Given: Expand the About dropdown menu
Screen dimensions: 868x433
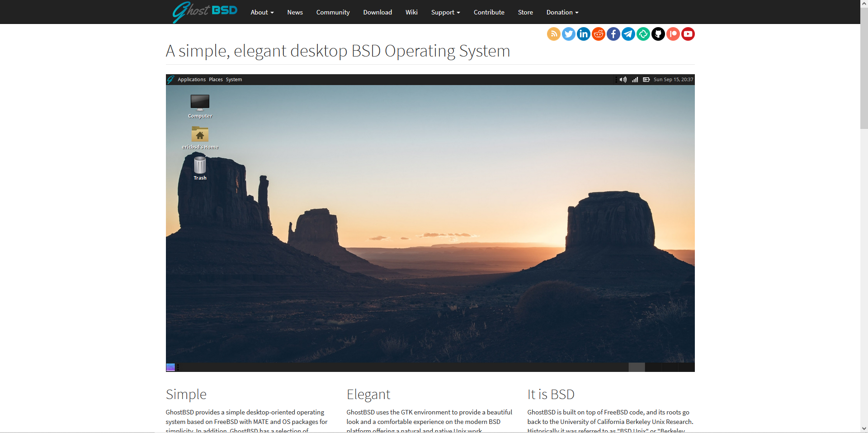Looking at the screenshot, I should 262,12.
